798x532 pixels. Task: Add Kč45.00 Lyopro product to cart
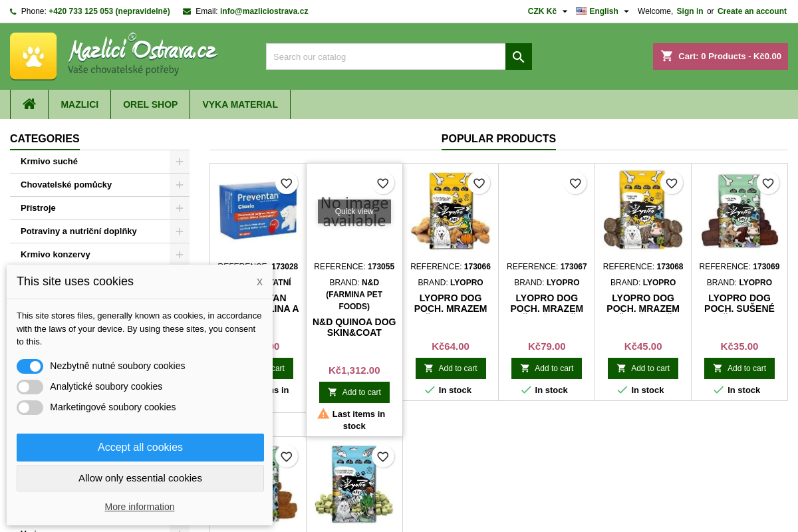coord(643,368)
